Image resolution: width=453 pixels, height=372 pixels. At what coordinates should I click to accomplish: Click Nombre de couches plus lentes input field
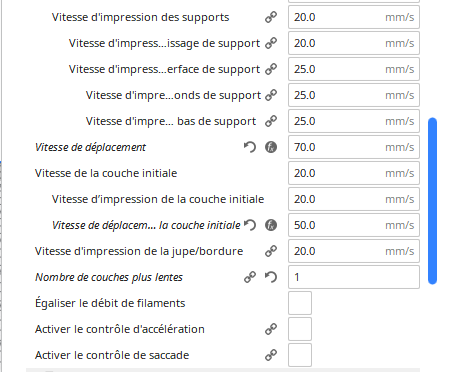(x=354, y=277)
